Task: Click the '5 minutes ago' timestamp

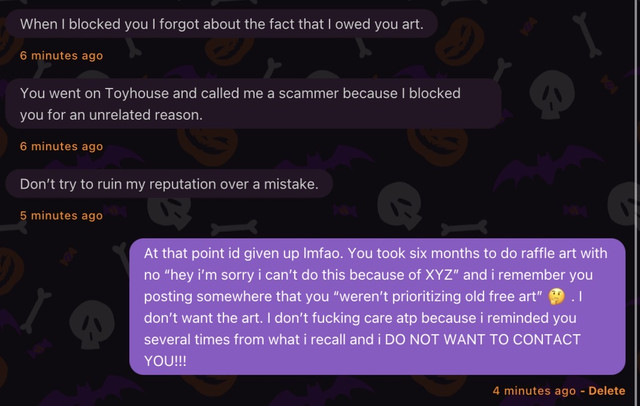Action: 61,215
